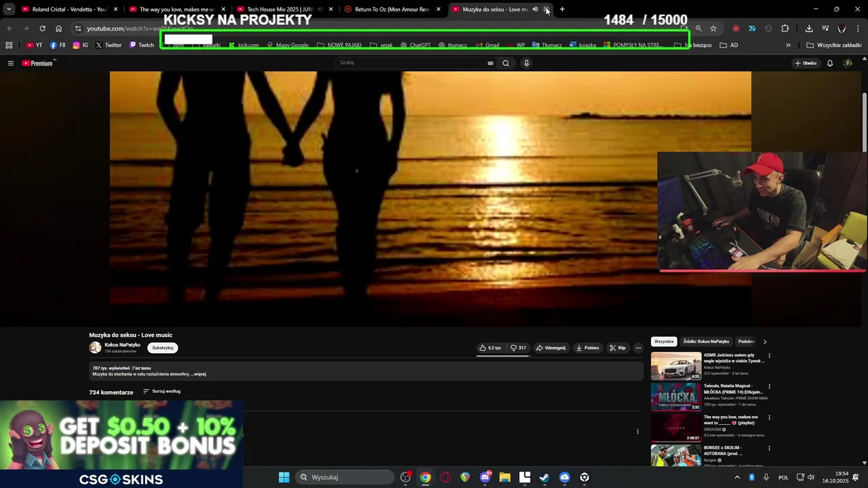This screenshot has height=488, width=868.
Task: Show more video actions with three dots
Action: tap(638, 348)
